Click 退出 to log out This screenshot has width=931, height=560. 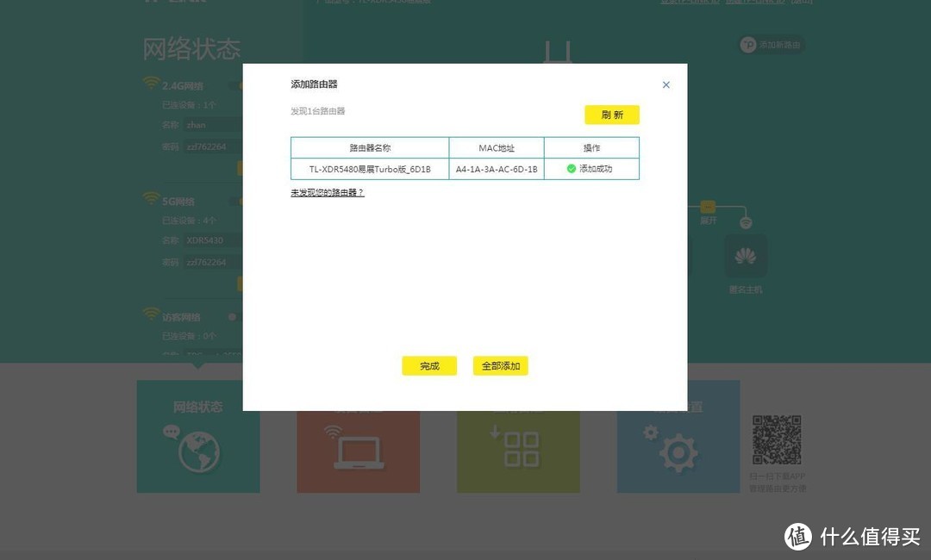pos(800,2)
